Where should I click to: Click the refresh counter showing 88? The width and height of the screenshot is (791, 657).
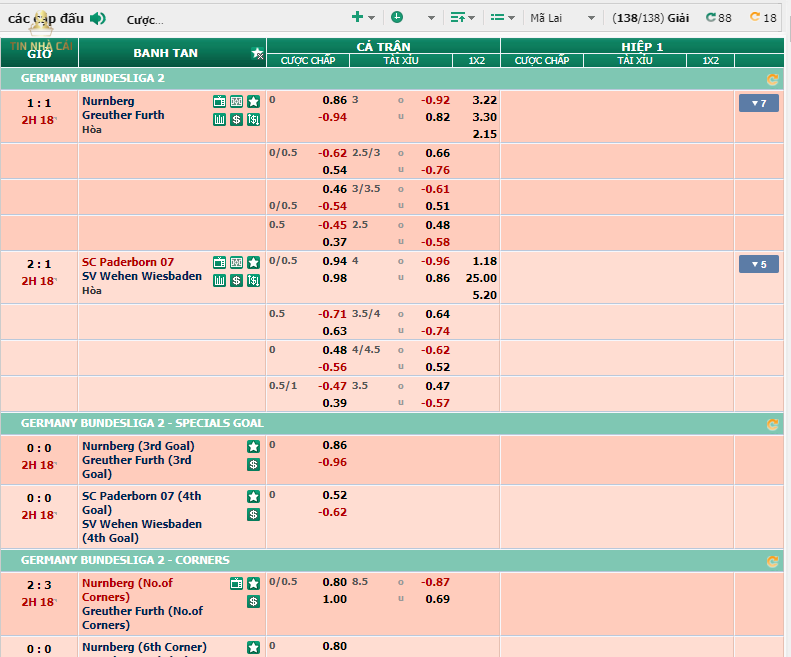(718, 18)
